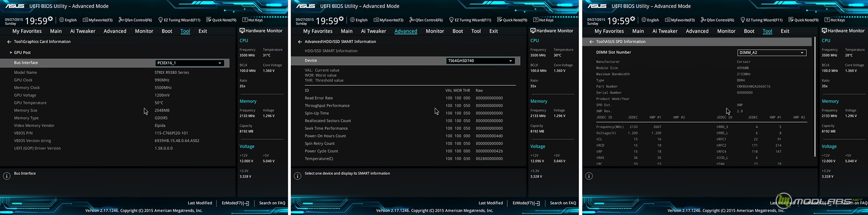868x215 pixels.
Task: Click the Bus Interface row label
Action: click(x=26, y=63)
